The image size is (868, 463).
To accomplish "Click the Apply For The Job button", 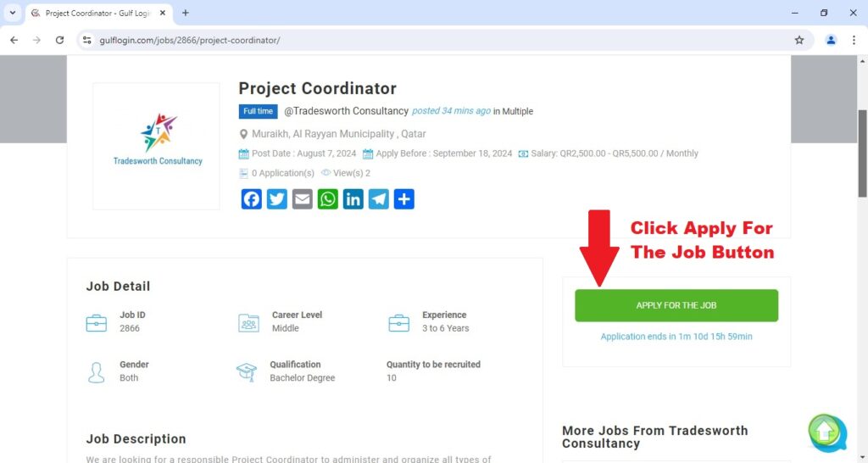I will tap(676, 305).
